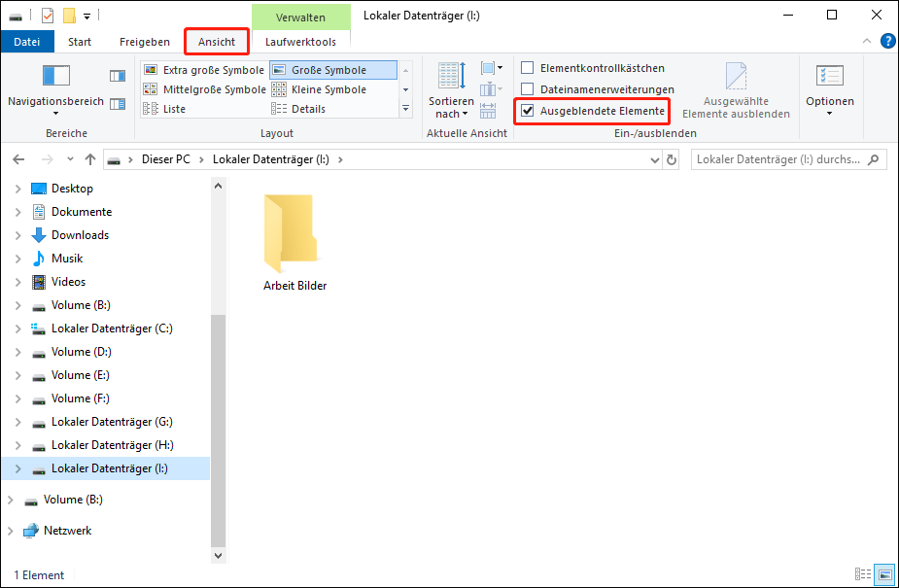Image resolution: width=899 pixels, height=588 pixels.
Task: Click the back arrow navigation button
Action: coord(19,159)
